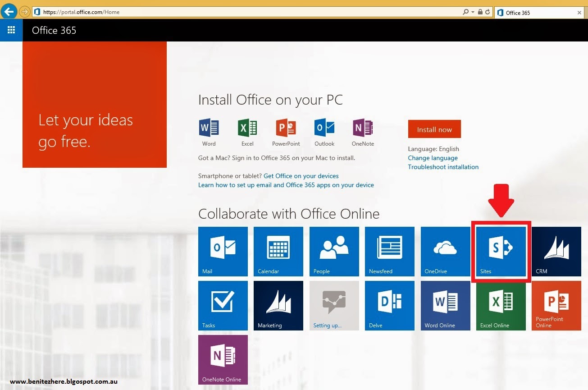The height and width of the screenshot is (390, 588).
Task: Open the People tile
Action: (334, 251)
